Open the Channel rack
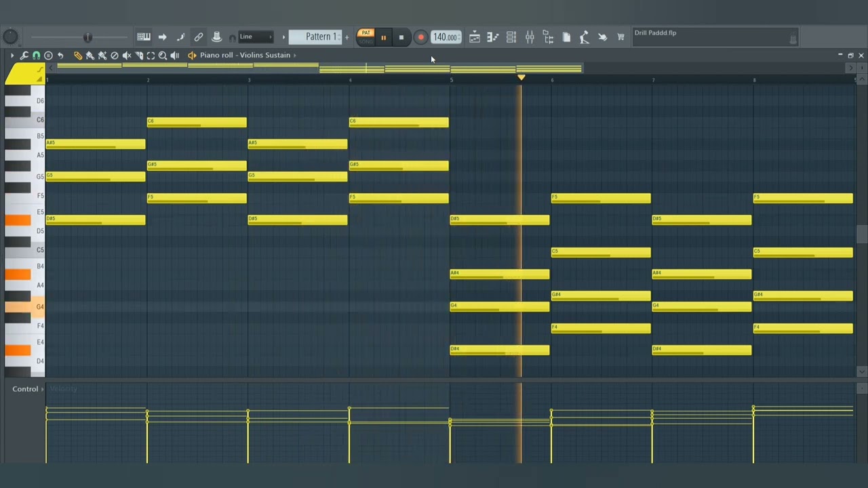Viewport: 868px width, 488px height. (511, 37)
